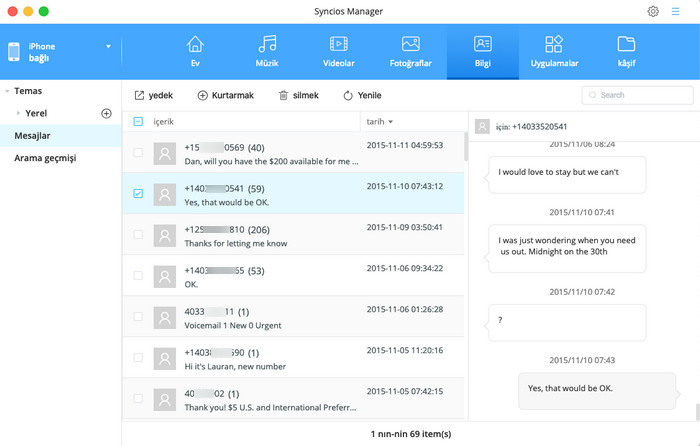This screenshot has height=446, width=700.
Task: Click the '1 nın-nin 69 item(s)' status text
Action: point(411,434)
